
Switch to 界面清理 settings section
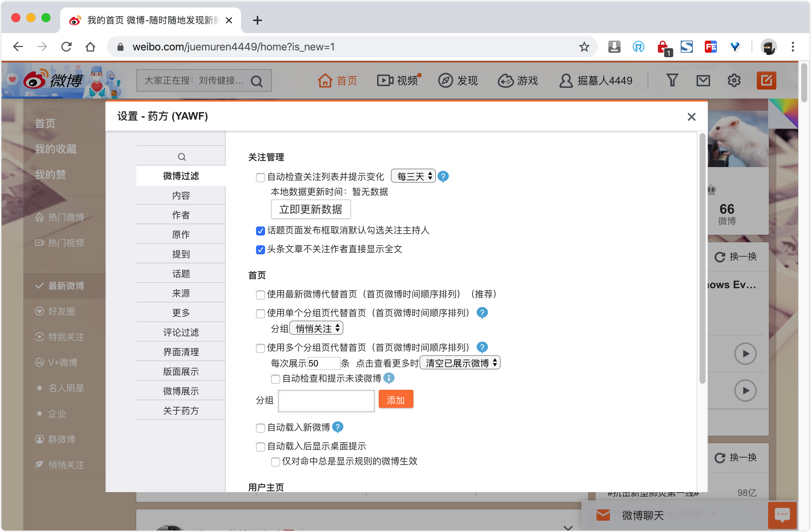pos(181,352)
